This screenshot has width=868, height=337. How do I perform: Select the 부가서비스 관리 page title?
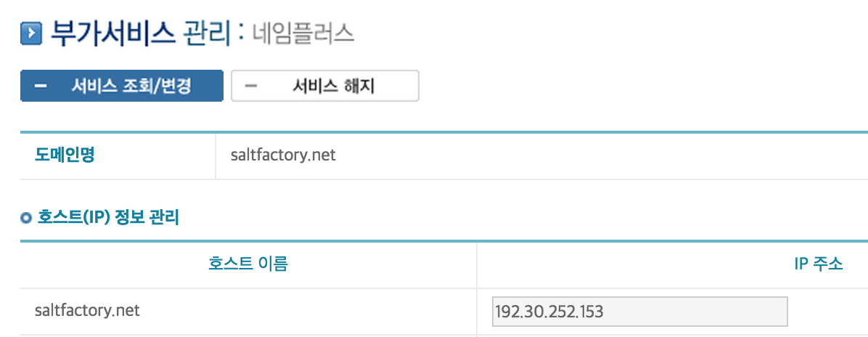[140, 33]
